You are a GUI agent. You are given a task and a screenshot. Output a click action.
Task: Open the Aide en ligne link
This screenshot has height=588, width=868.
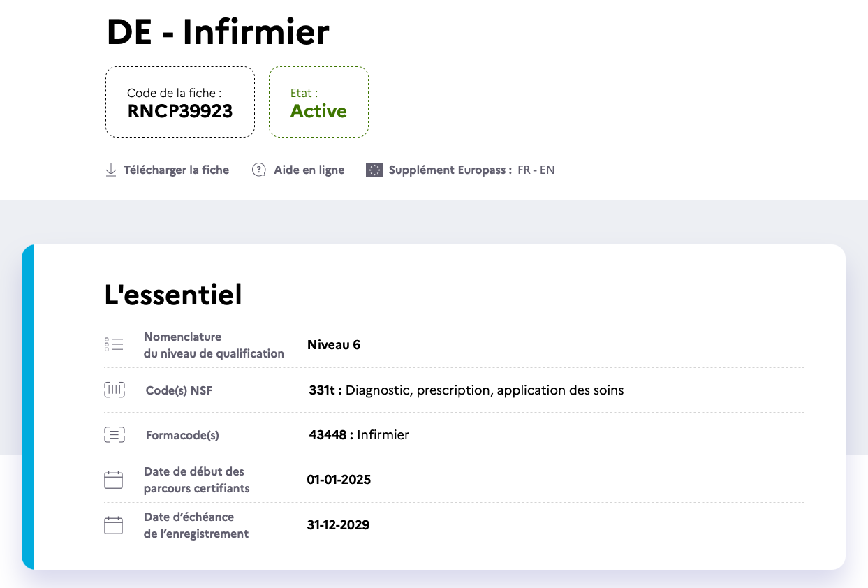pos(309,170)
